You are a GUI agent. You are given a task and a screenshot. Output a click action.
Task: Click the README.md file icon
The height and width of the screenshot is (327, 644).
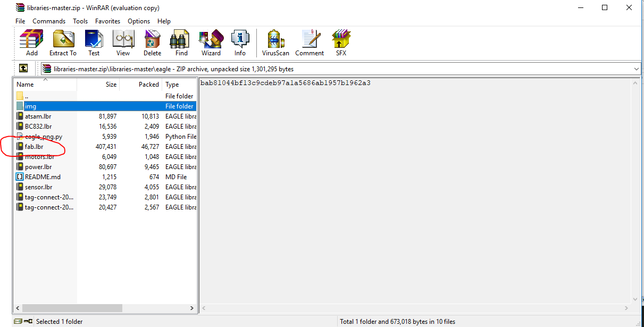pos(20,177)
